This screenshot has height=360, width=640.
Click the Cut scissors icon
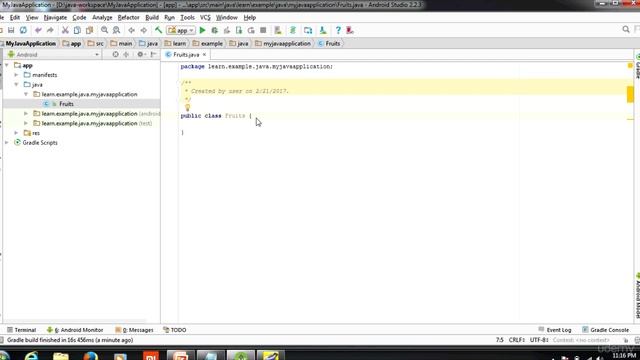(65, 30)
